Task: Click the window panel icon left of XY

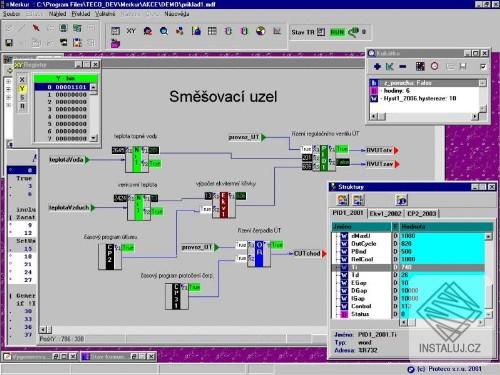Action: 115,31
